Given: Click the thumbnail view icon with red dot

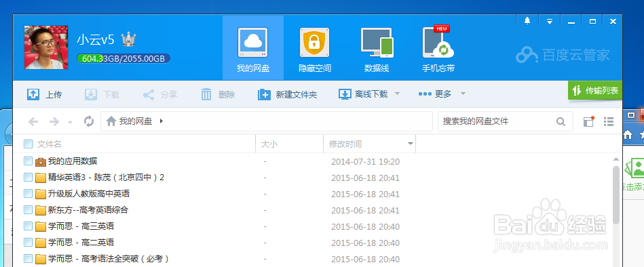Looking at the screenshot, I should tap(588, 121).
